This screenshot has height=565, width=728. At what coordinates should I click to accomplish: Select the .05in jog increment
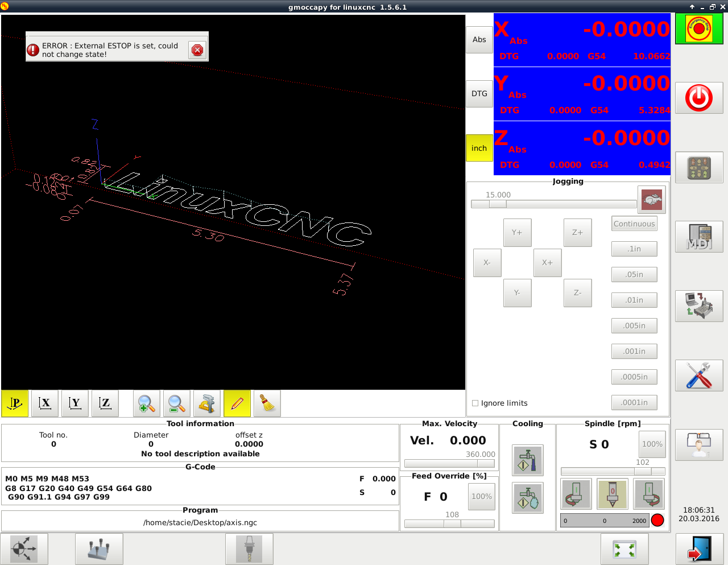coord(635,275)
